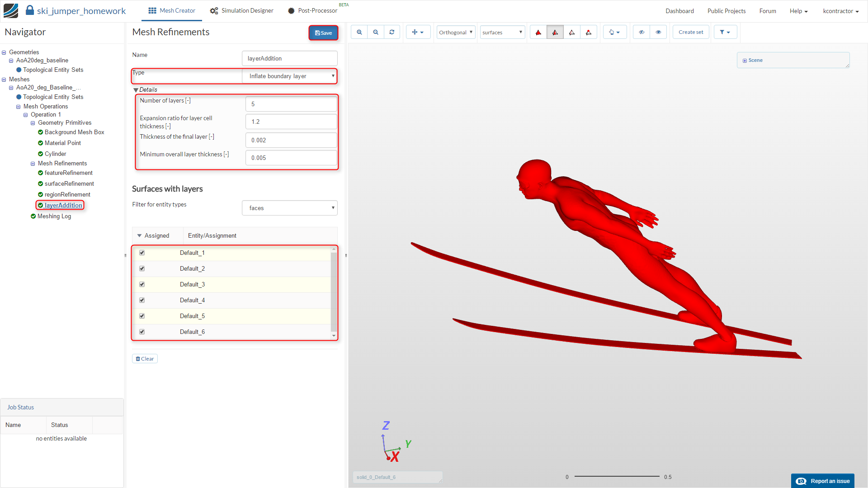Open the pointer selection mode dropdown

(x=614, y=32)
